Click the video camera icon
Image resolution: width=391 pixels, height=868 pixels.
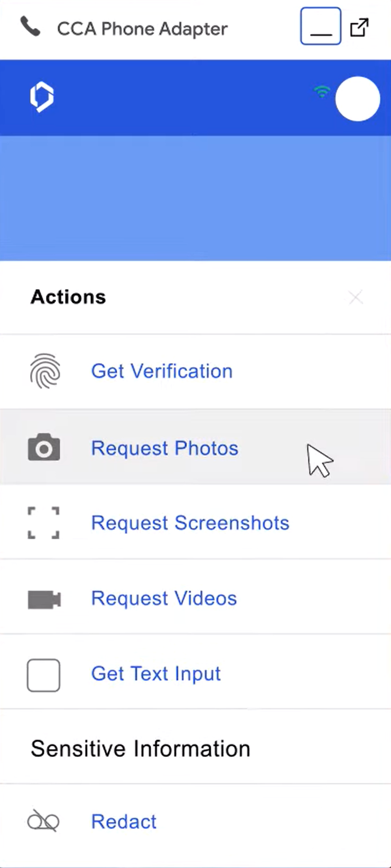tap(44, 599)
